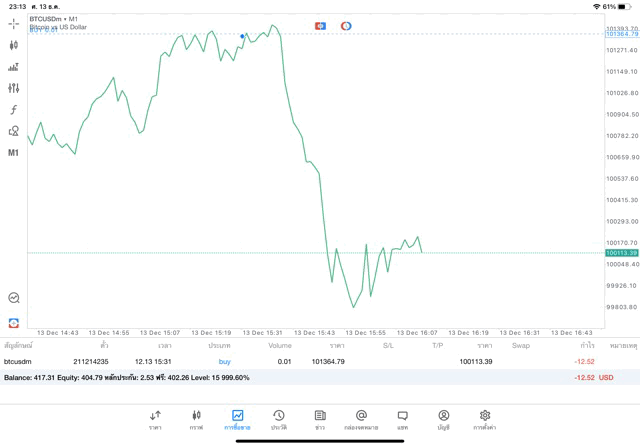Switch to the Chart (กราฟ) tab
The width and height of the screenshot is (640, 447).
(x=196, y=419)
